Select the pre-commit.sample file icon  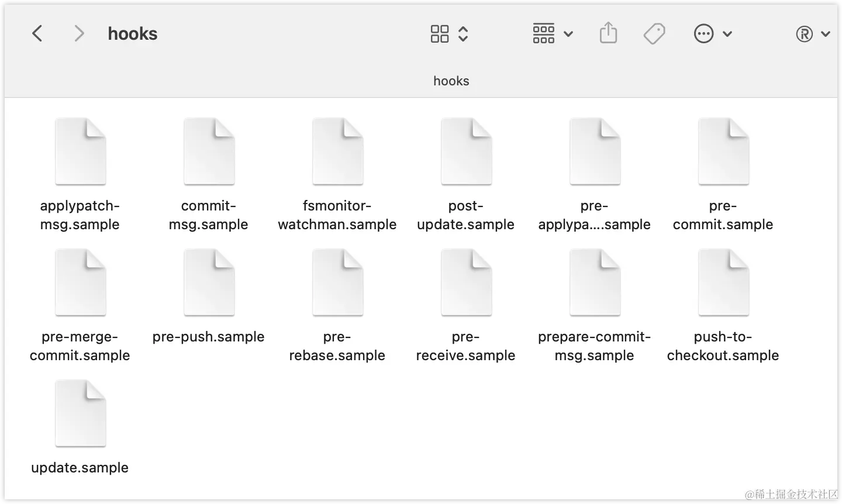(724, 151)
